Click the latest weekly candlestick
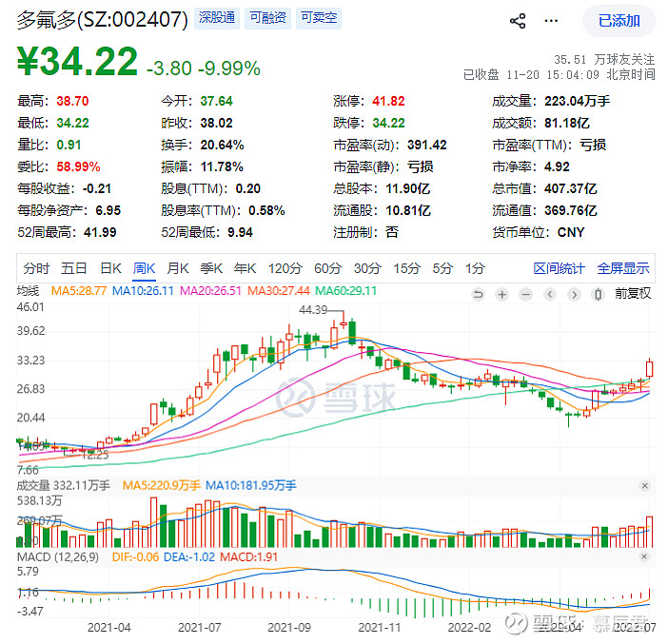The width and height of the screenshot is (668, 644). (649, 369)
